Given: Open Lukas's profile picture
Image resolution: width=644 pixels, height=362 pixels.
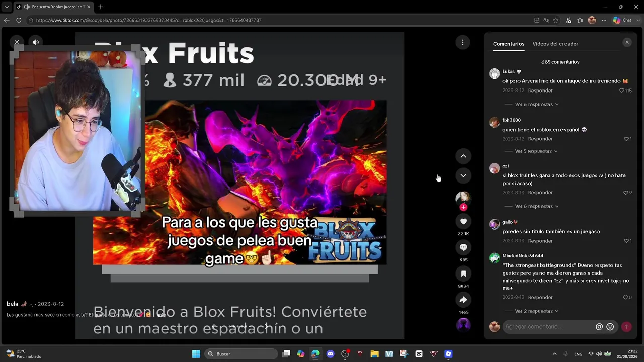Looking at the screenshot, I should click(x=494, y=73).
